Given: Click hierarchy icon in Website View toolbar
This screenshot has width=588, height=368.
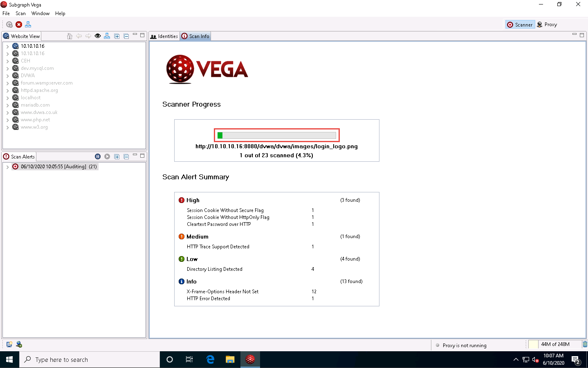Looking at the screenshot, I should 107,36.
